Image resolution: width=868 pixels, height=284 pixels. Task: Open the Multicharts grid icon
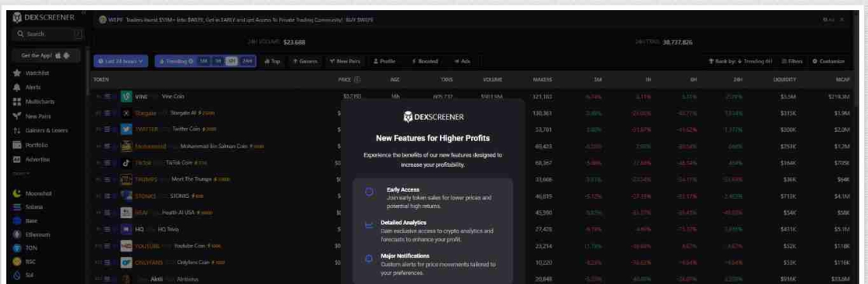(17, 102)
